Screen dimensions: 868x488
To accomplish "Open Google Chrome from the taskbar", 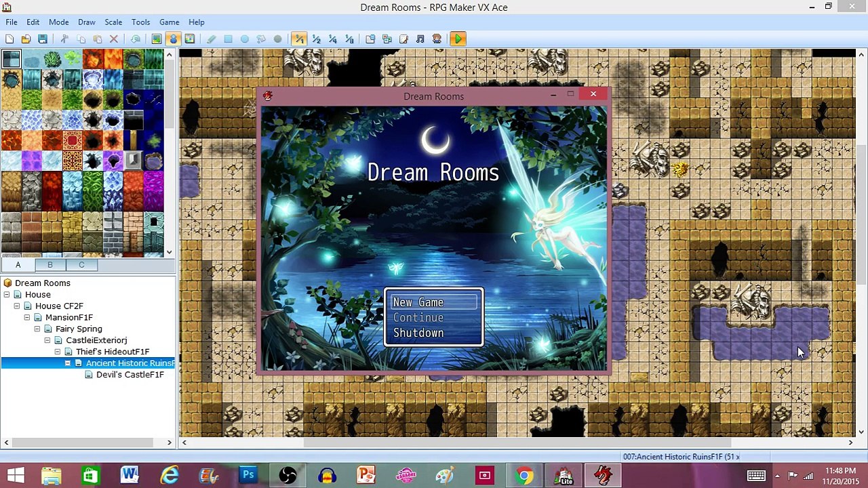I will point(524,475).
